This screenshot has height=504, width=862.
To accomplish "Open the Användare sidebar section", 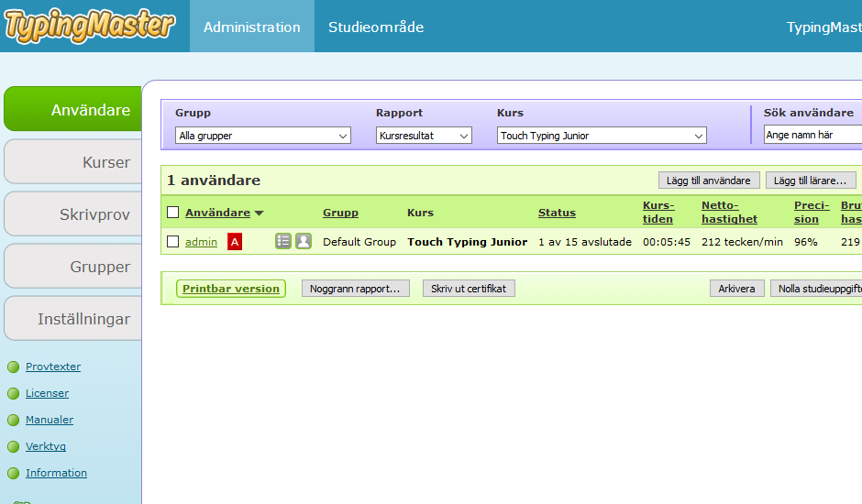I will click(x=72, y=109).
